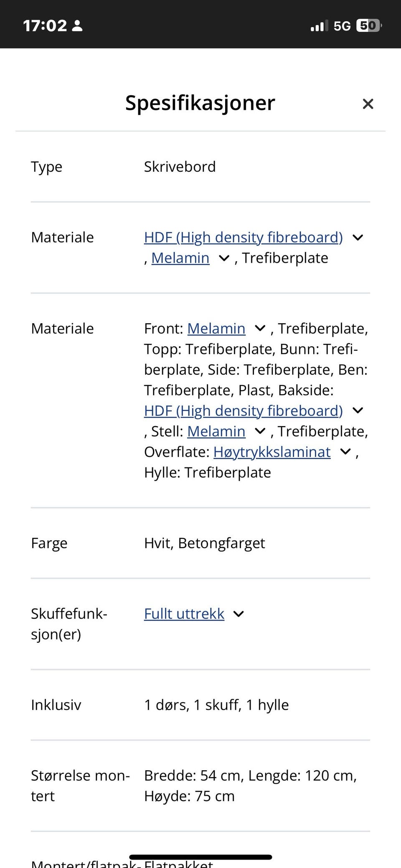This screenshot has width=401, height=868.
Task: Expand the HDF (High density fibreboard) definition
Action: pos(243,237)
